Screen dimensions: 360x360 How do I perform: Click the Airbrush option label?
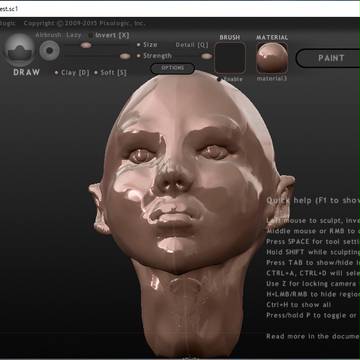pyautogui.click(x=49, y=35)
